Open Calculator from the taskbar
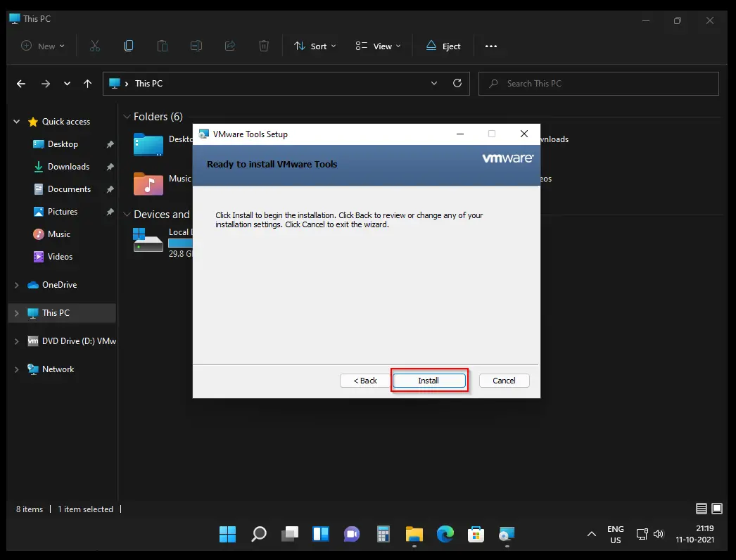The width and height of the screenshot is (736, 560). click(383, 534)
